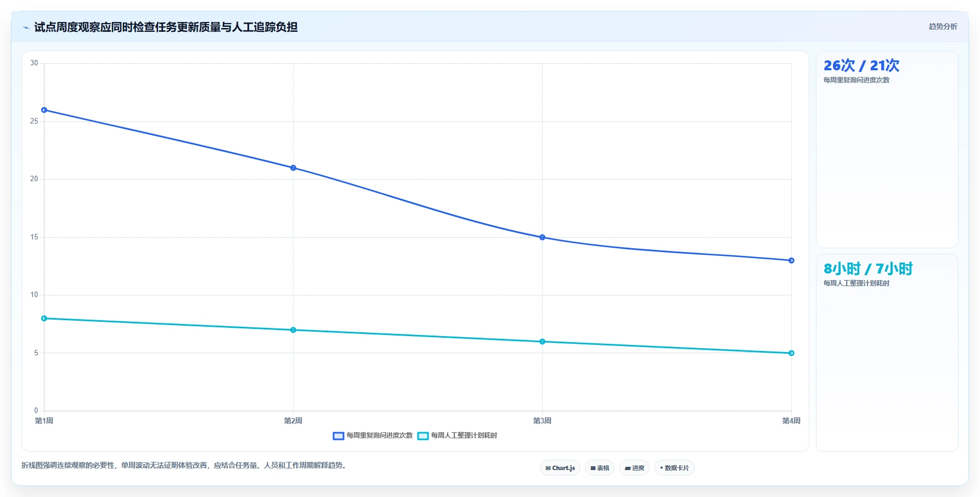The height and width of the screenshot is (497, 980).
Task: Click the 第4周 x-axis label
Action: (791, 421)
